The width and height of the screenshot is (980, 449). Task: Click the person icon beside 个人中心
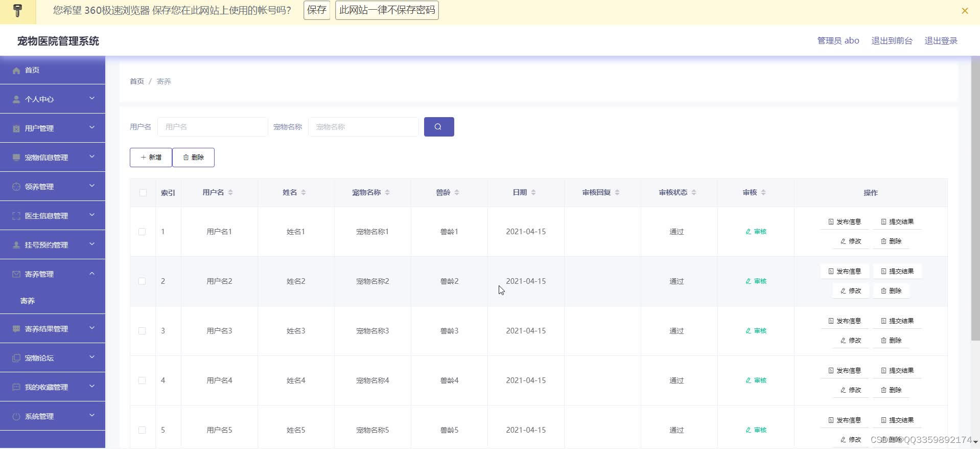(x=16, y=99)
